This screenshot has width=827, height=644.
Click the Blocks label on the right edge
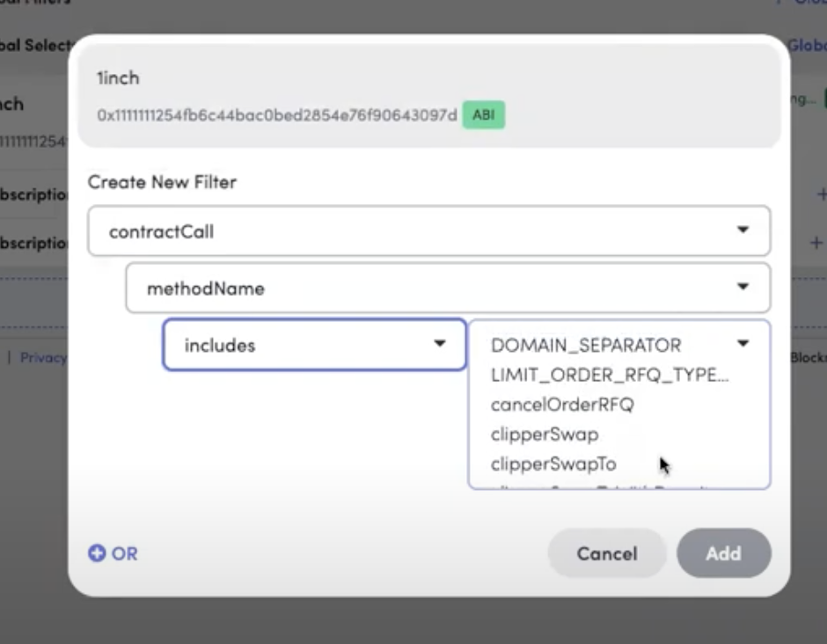[x=814, y=357]
